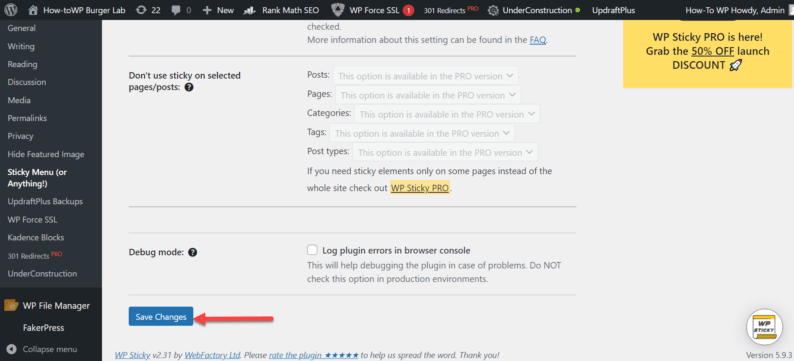The image size is (794, 361).
Task: Open the Posts exclusion dropdown
Action: click(x=425, y=76)
